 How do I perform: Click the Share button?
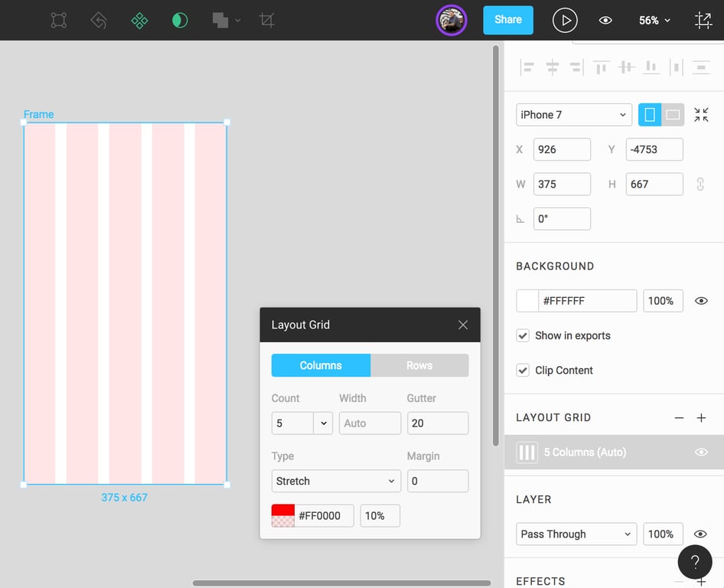508,20
